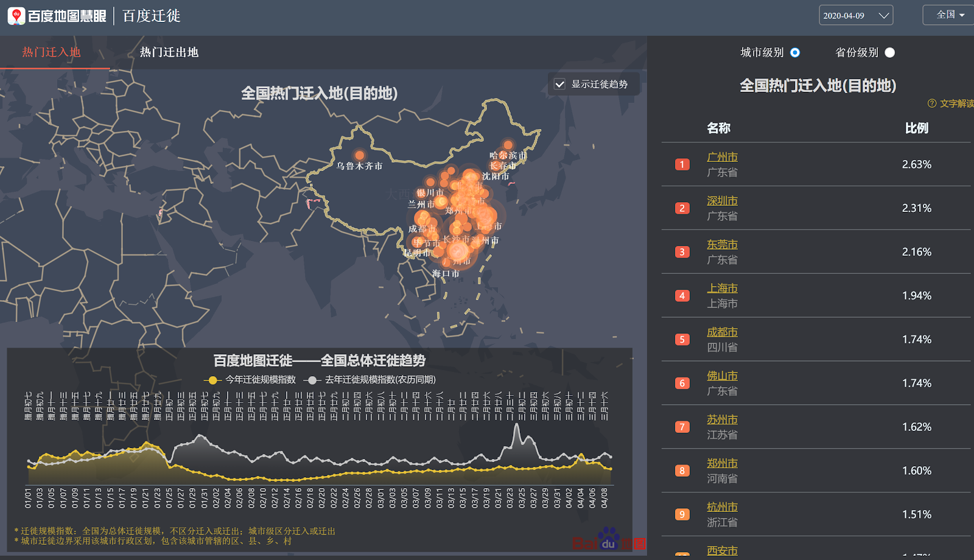Screen dimensions: 974x560
Task: Click the gray legend marker for 去年迁徙规模指数
Action: click(x=312, y=380)
